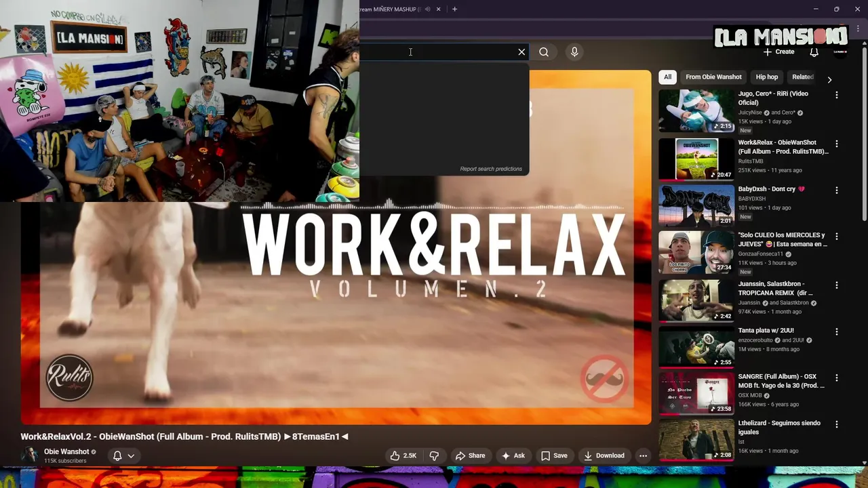Click the RulitsTMB channel name

click(x=751, y=161)
